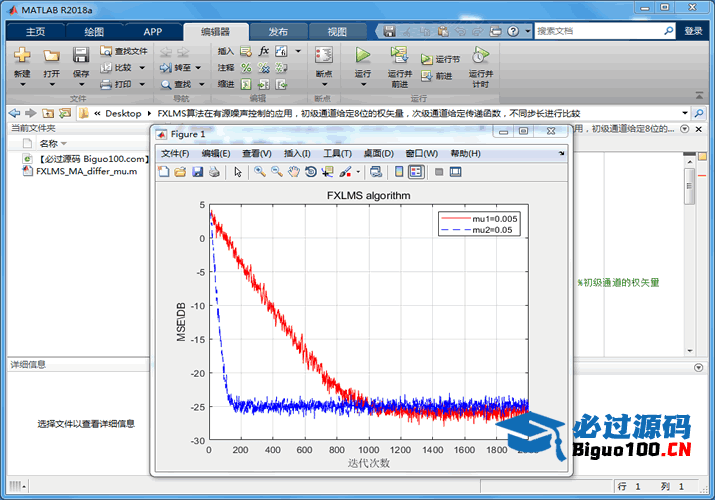
Task: Click the 运行节 (Run Section) button
Action: coord(440,59)
